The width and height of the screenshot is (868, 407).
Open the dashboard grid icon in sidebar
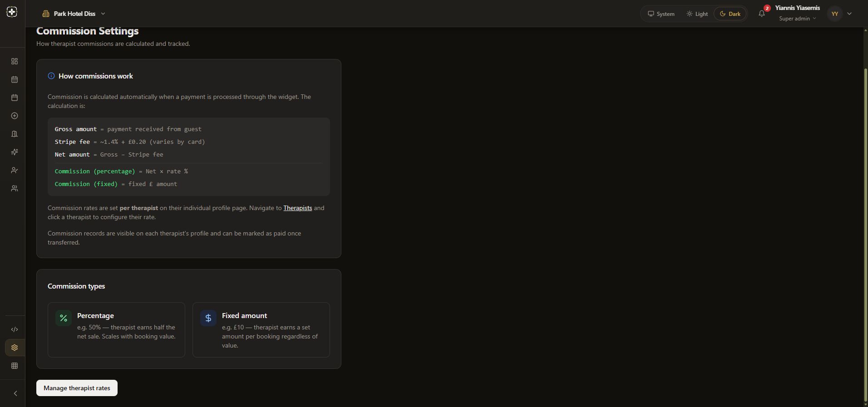pos(15,61)
